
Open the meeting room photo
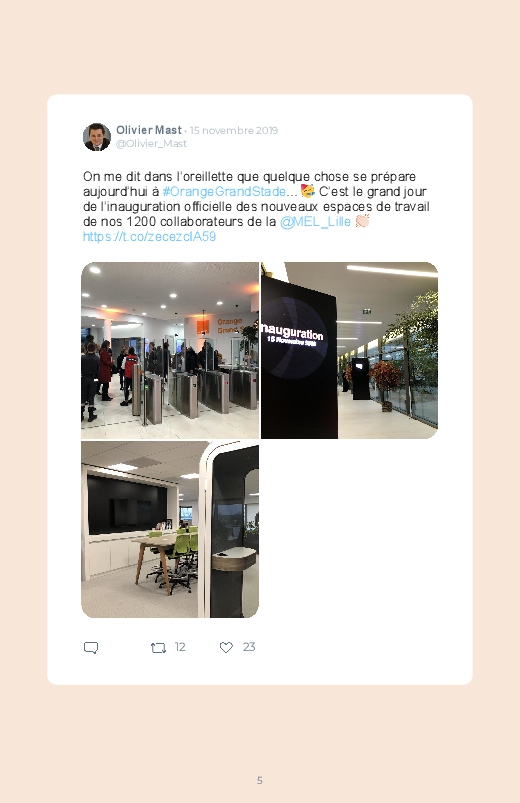[x=170, y=530]
